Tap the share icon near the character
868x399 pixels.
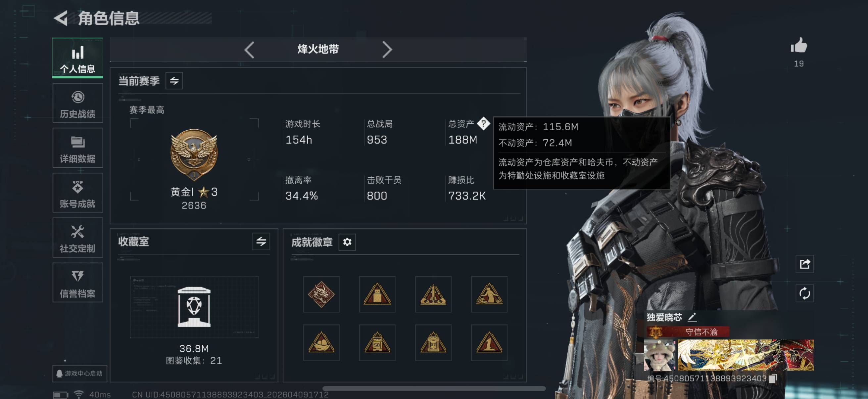coord(805,264)
